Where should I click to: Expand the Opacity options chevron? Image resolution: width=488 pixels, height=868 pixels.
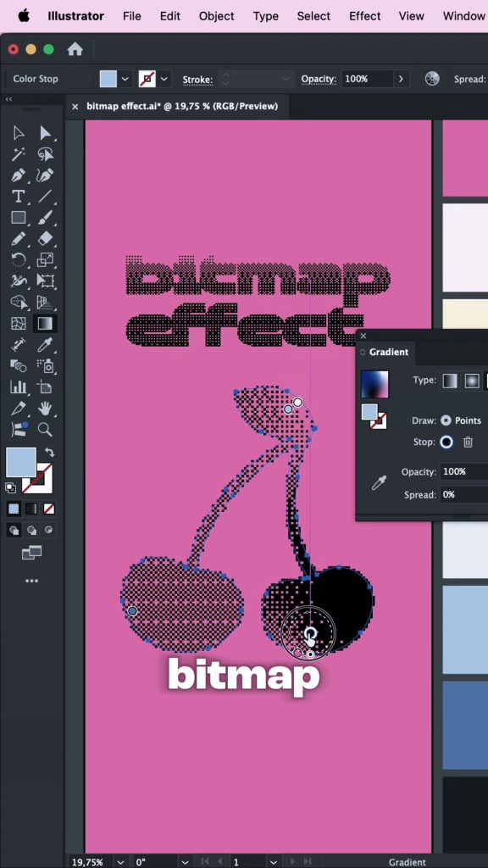point(401,79)
